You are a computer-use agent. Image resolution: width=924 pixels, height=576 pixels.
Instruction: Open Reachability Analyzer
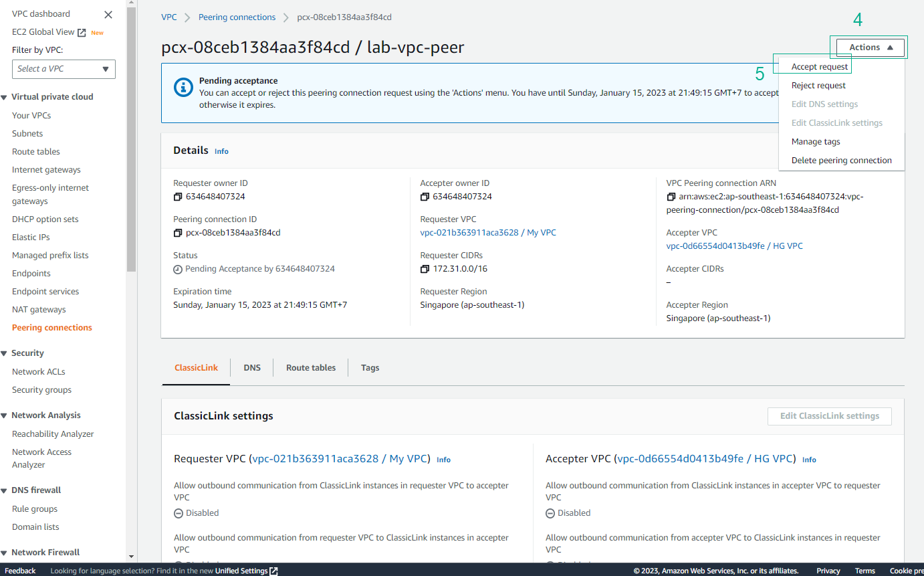(x=53, y=434)
